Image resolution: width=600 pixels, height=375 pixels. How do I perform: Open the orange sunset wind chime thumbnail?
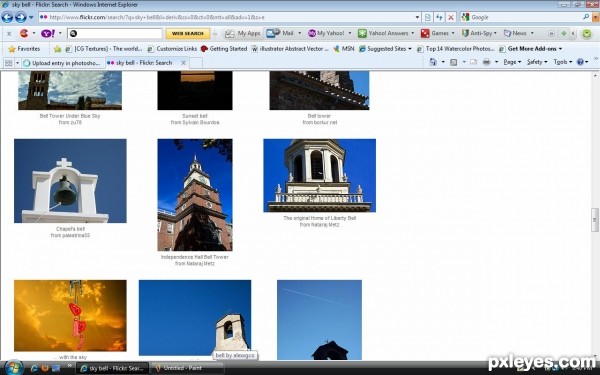click(x=70, y=316)
